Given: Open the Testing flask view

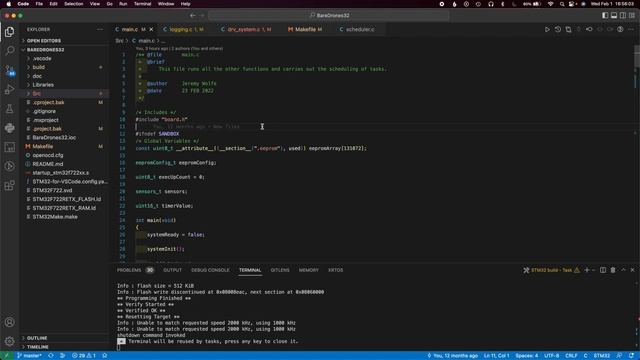Looking at the screenshot, I should (9, 109).
